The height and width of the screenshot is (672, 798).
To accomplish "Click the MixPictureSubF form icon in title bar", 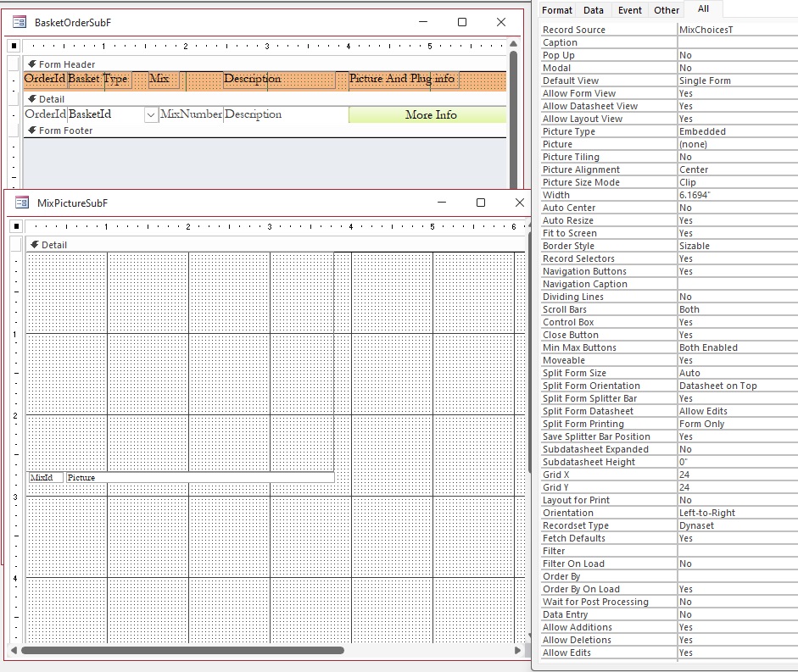I will (x=22, y=203).
